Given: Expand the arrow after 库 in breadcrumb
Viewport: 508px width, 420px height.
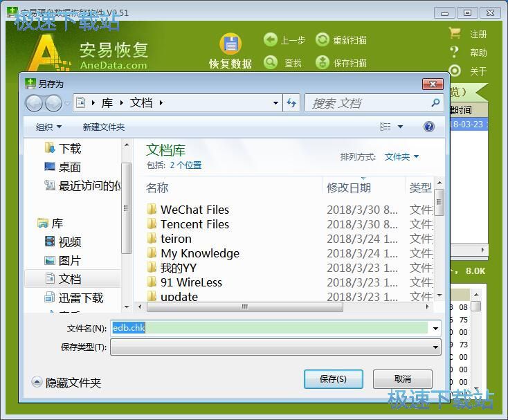Looking at the screenshot, I should [122, 103].
